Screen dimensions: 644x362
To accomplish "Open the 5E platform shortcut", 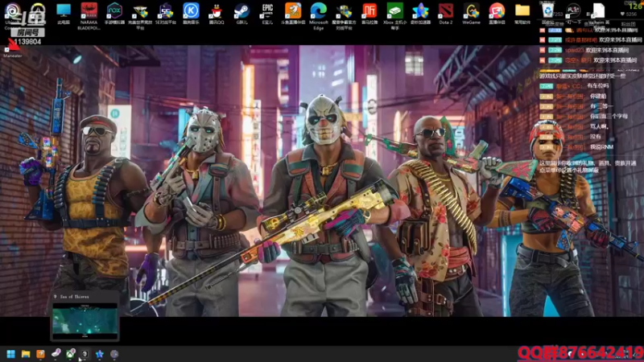I will (166, 11).
